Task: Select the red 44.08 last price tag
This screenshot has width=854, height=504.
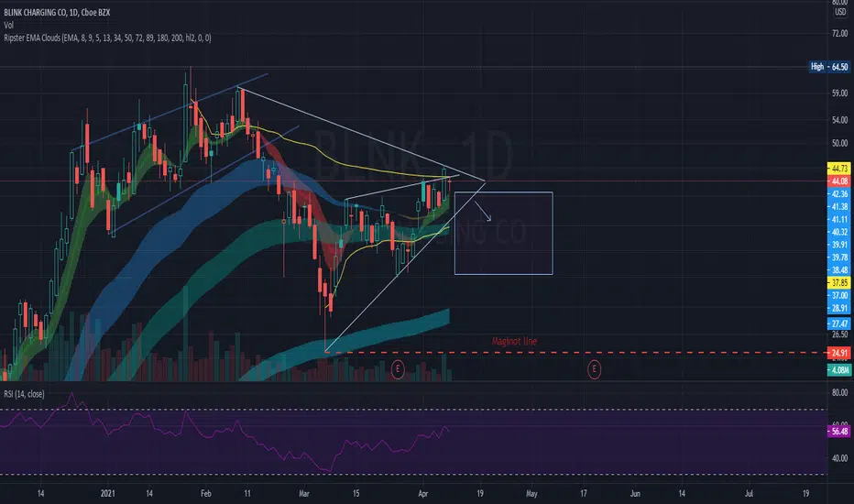Action: (838, 181)
